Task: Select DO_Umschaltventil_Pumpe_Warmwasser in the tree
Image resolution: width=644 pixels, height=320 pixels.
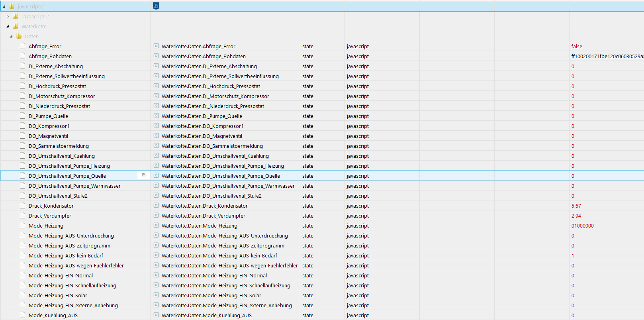Action: 74,186
